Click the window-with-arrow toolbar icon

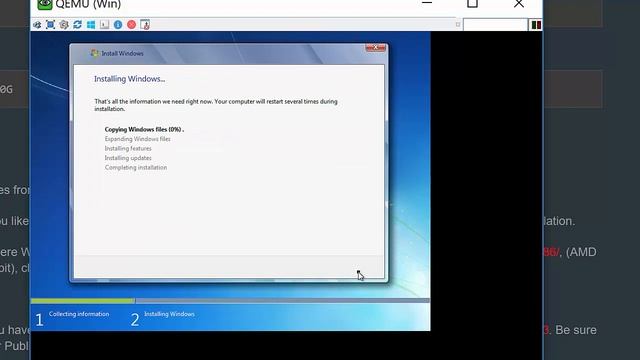(145, 25)
